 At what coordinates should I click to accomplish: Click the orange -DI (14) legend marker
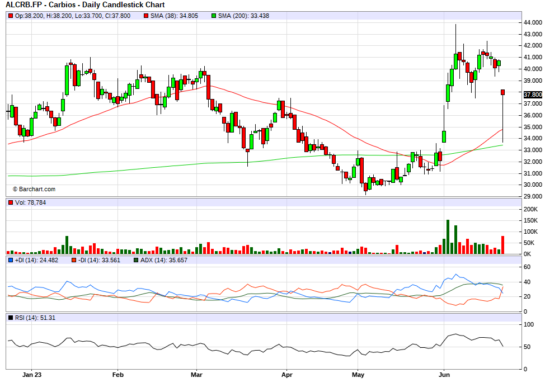(74, 260)
